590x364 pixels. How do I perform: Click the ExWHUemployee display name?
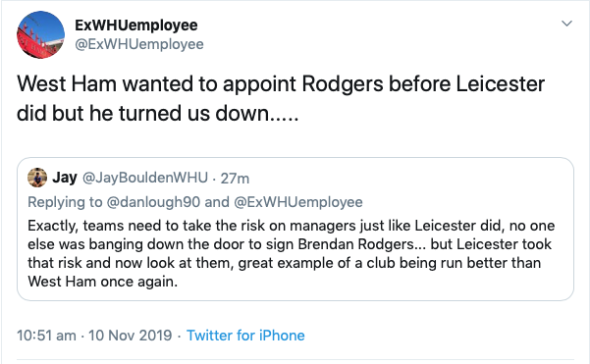point(136,26)
